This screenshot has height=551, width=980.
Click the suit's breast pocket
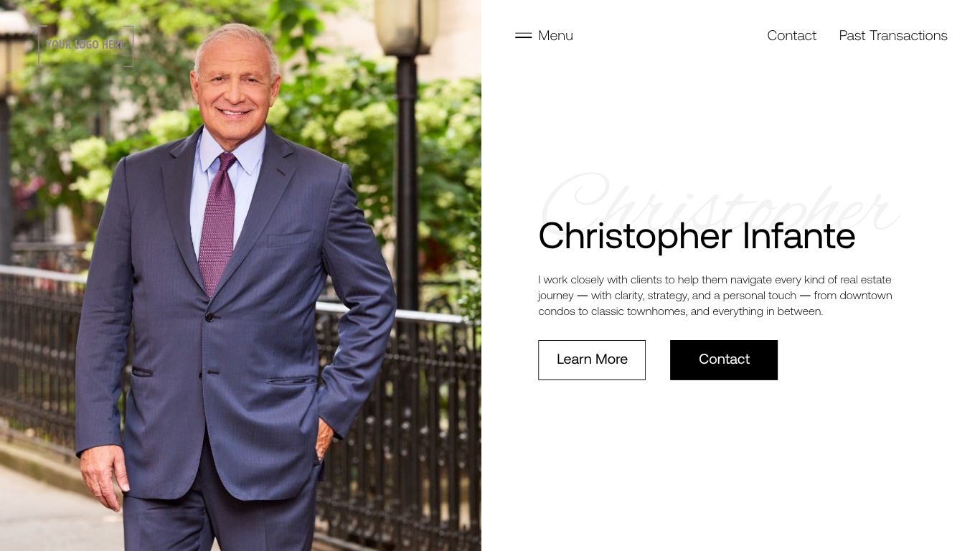coord(290,239)
